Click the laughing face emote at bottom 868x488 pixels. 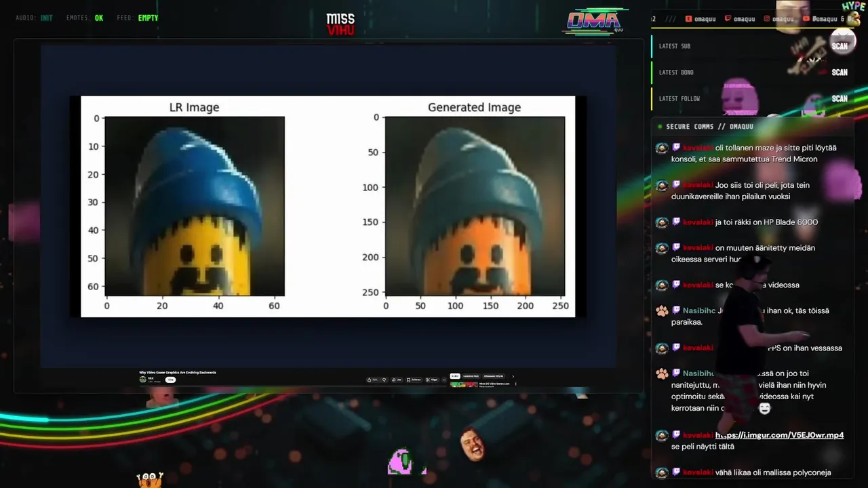click(473, 444)
